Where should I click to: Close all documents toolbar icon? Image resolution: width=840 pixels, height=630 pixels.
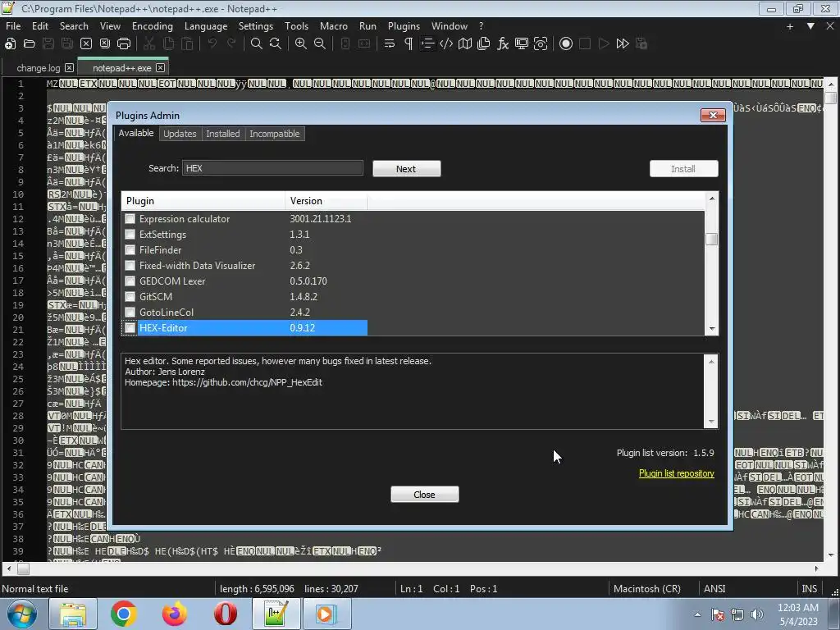tap(105, 44)
